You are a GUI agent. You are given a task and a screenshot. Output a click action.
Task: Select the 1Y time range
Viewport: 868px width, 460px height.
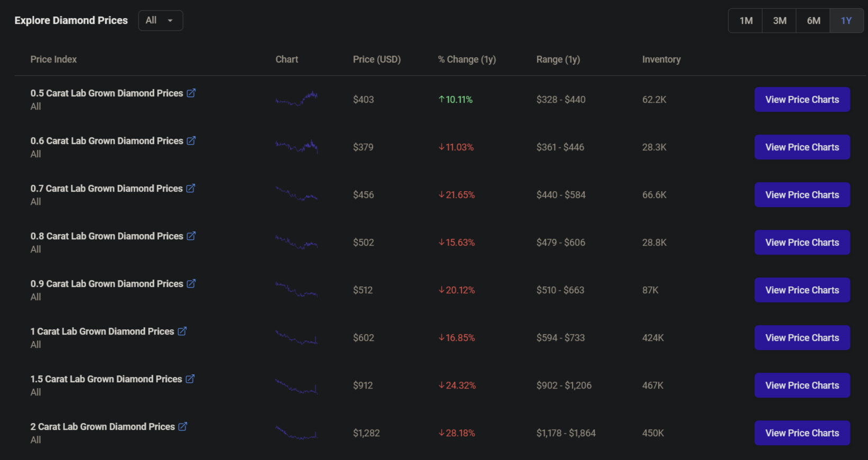(846, 21)
